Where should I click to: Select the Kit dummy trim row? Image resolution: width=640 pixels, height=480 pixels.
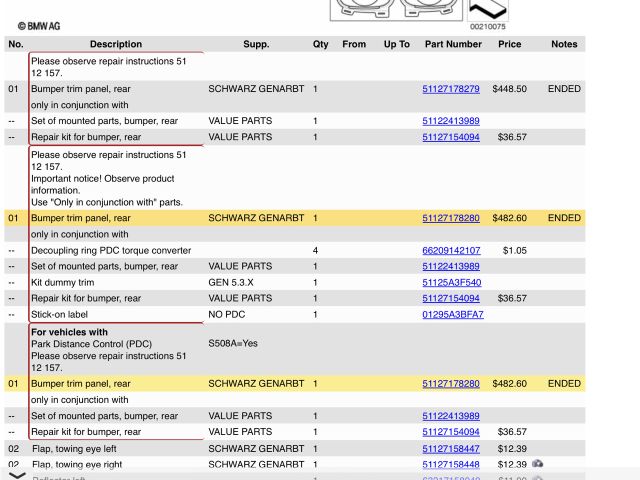pos(66,282)
